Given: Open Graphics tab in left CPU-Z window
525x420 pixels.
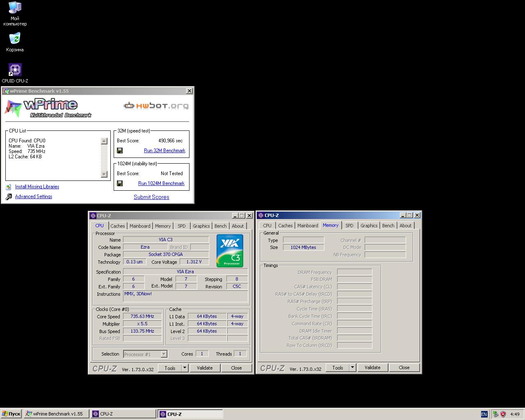Looking at the screenshot, I should tap(201, 226).
